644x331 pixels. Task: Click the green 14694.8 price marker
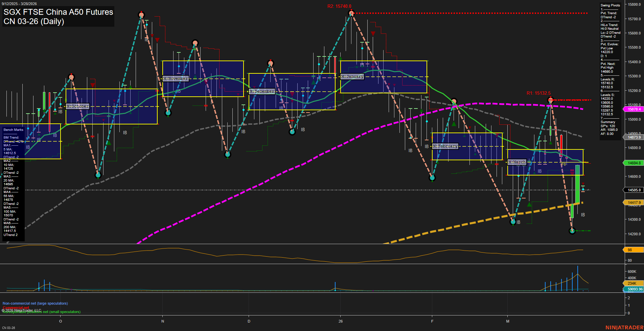(633, 163)
